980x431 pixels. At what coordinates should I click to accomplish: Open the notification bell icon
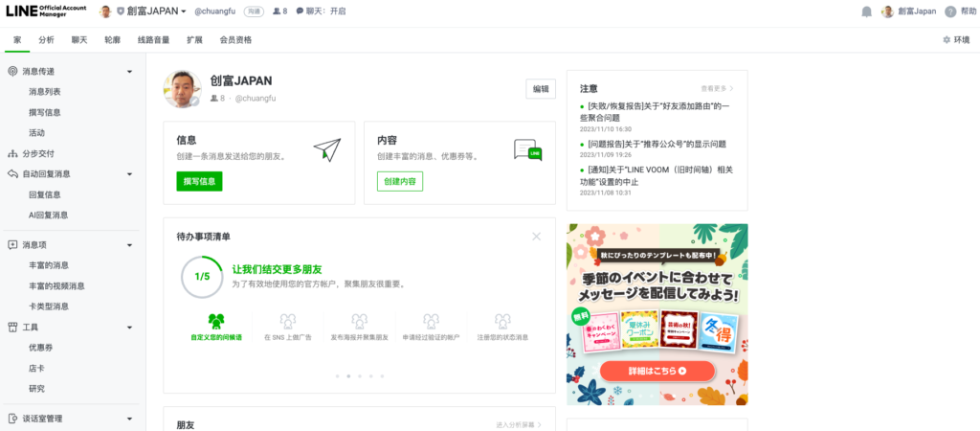pos(866,11)
